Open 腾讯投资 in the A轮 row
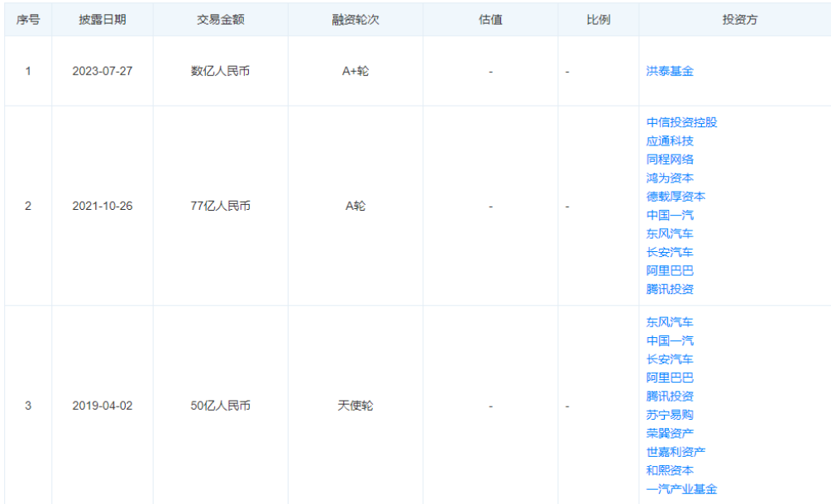This screenshot has width=831, height=504. point(670,289)
